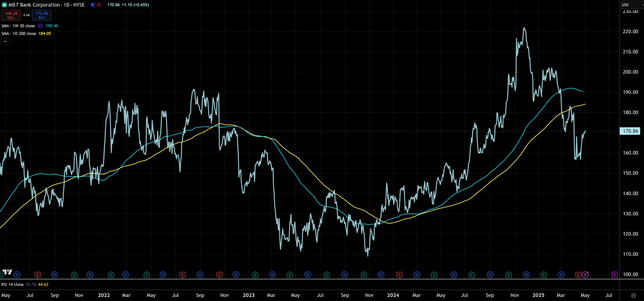Click the M&T Bank Corporation title text

coord(34,5)
